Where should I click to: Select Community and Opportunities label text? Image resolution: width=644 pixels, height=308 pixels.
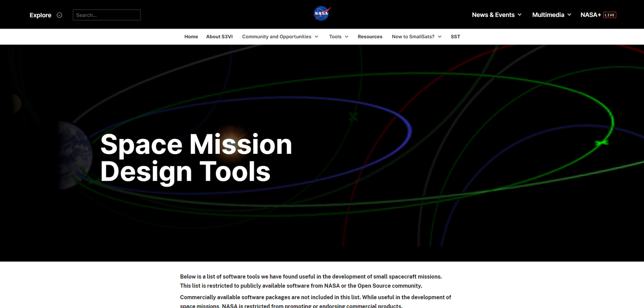click(277, 37)
